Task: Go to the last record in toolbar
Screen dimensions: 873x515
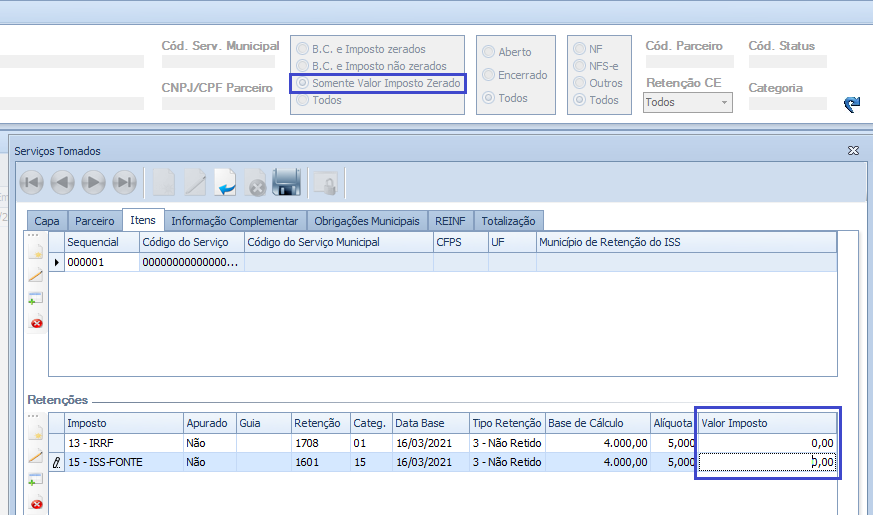Action: coord(124,182)
